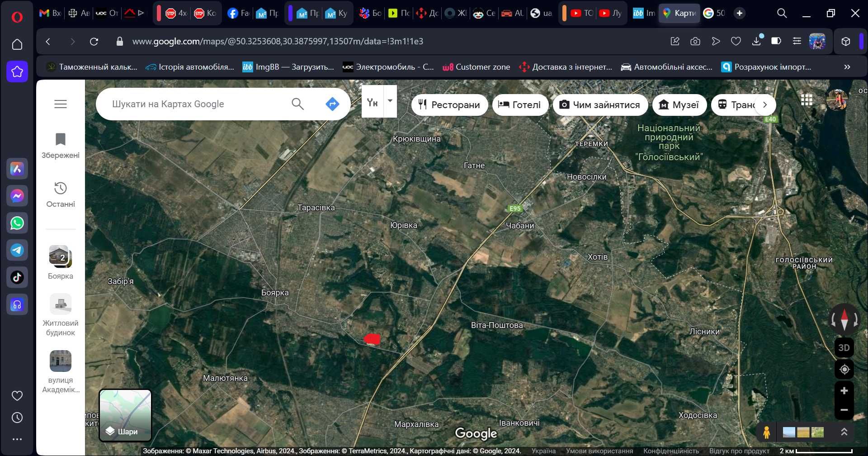Open Opera Aria sidebar button
This screenshot has width=868, height=456.
coord(17,169)
